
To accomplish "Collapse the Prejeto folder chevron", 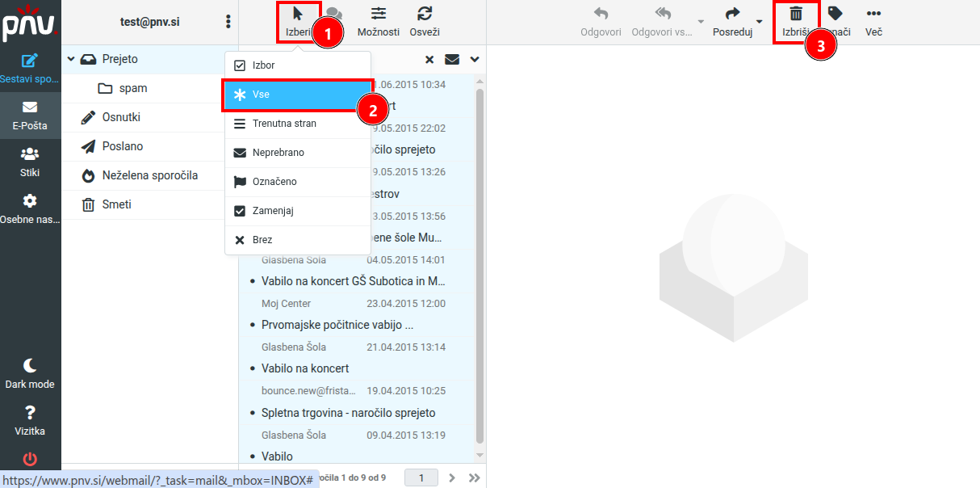I will pyautogui.click(x=71, y=59).
